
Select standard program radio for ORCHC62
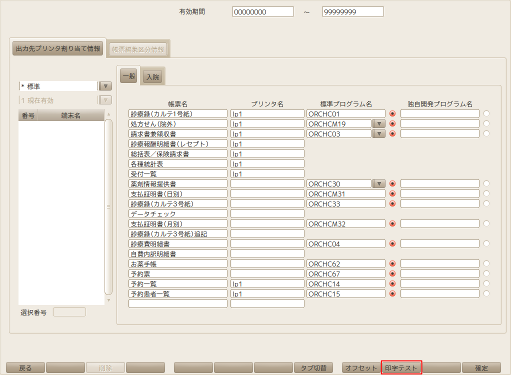[392, 264]
